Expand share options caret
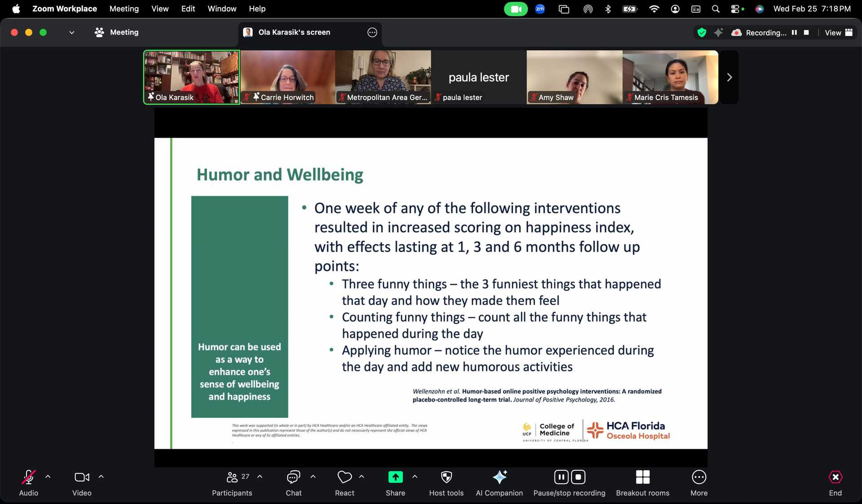This screenshot has height=504, width=862. (415, 477)
